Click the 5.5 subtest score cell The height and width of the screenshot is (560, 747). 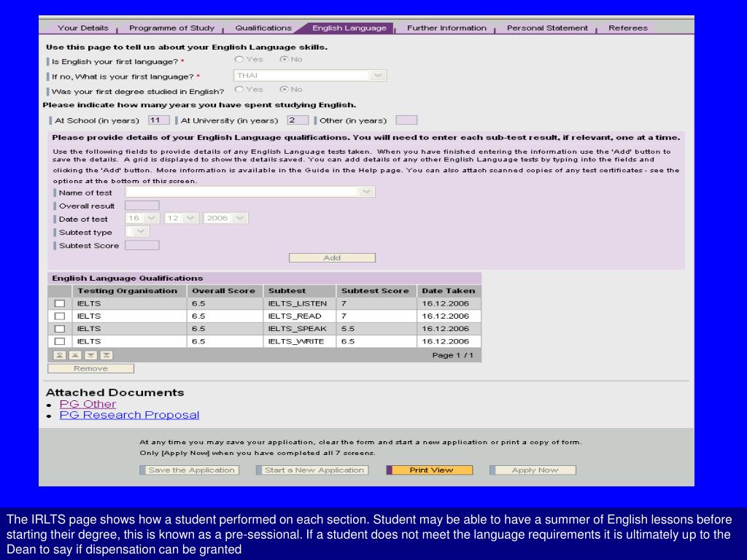tap(376, 329)
